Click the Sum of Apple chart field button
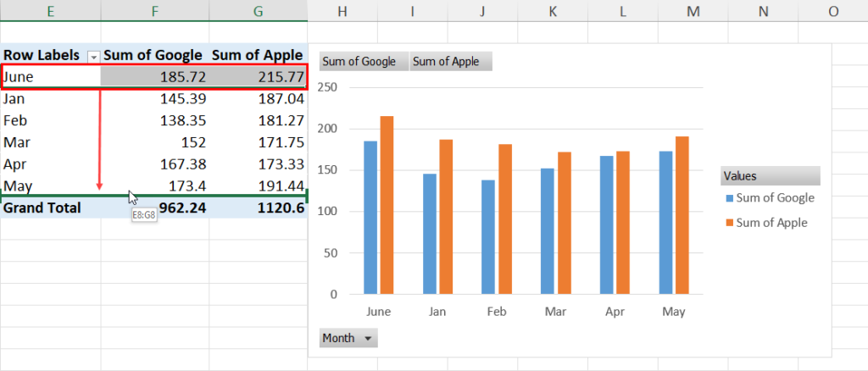868x371 pixels. tap(451, 61)
